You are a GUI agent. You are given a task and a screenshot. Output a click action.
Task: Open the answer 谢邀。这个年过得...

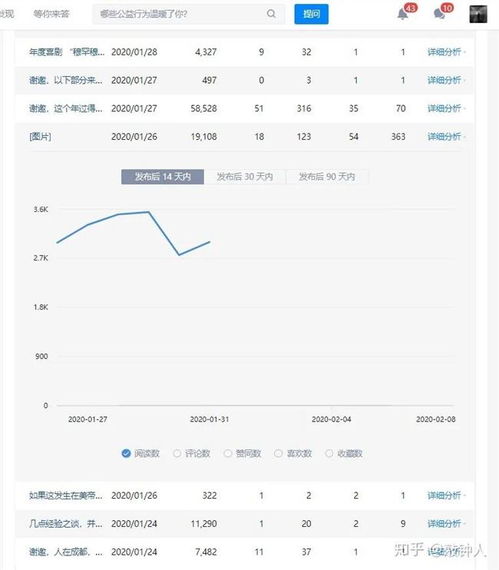66,108
